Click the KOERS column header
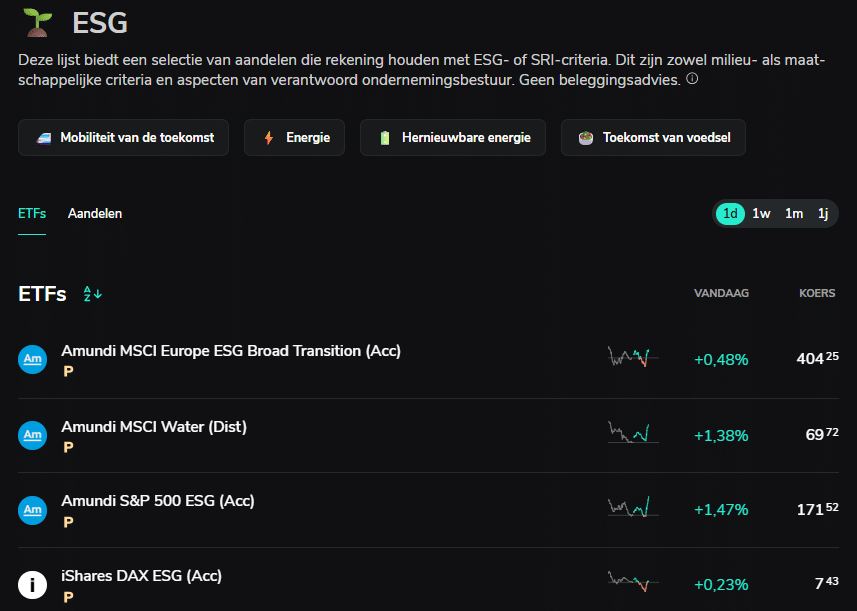Viewport: 857px width, 611px height. coord(817,293)
